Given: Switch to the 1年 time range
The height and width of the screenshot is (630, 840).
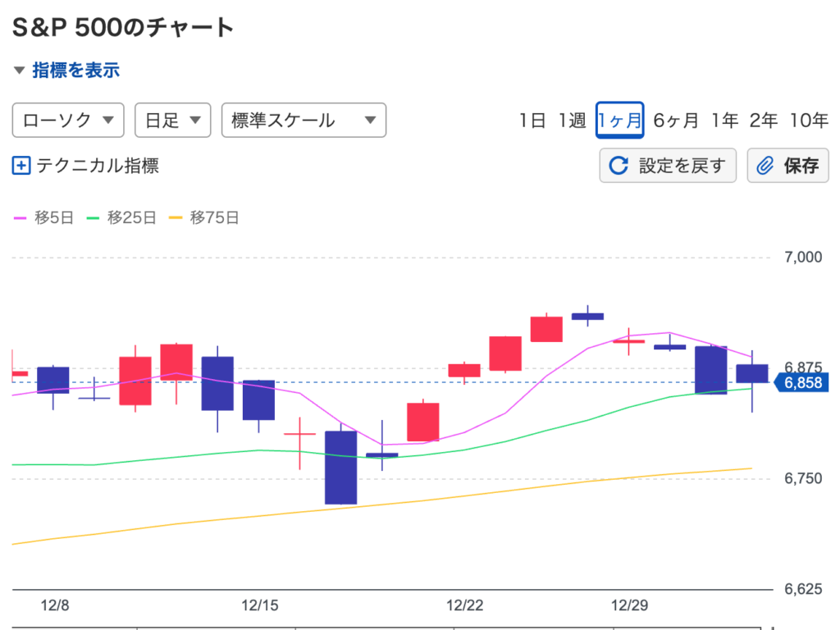Looking at the screenshot, I should (724, 121).
